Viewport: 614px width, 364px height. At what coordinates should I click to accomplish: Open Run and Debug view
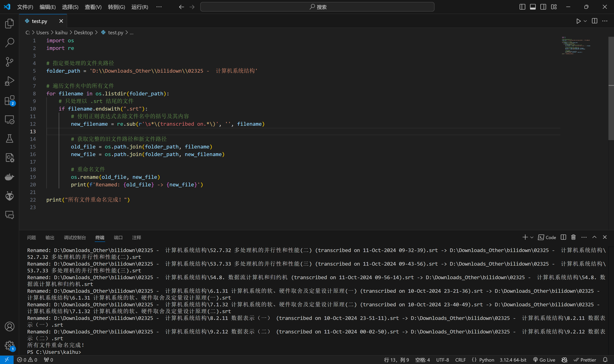tap(9, 81)
